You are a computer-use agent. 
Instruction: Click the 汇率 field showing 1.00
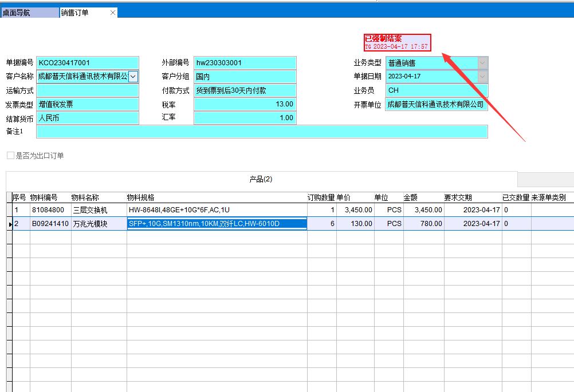point(245,118)
